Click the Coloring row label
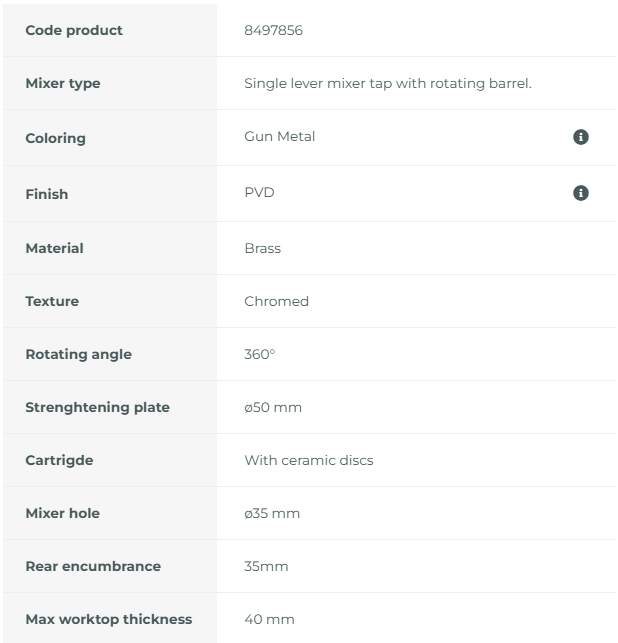This screenshot has height=643, width=618. point(55,138)
